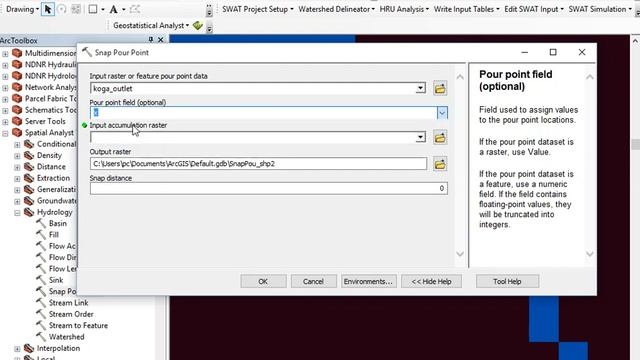Expand the Interpolation toolset
This screenshot has height=360, width=640.
(17, 349)
